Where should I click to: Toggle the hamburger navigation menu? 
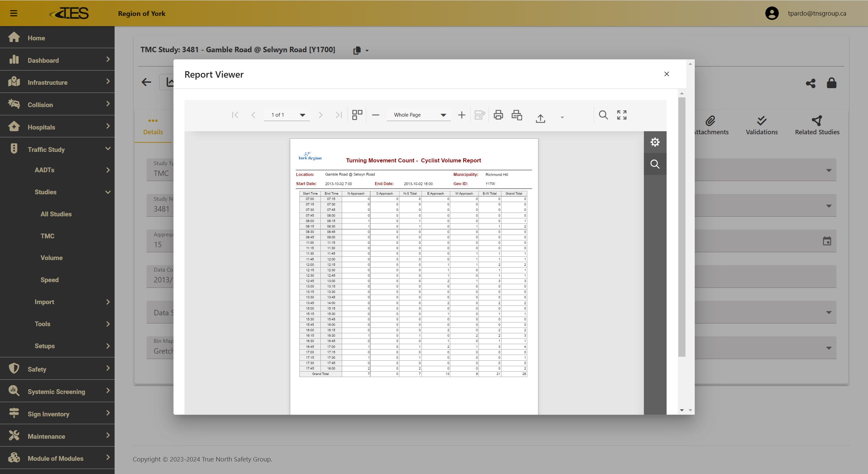pos(14,13)
